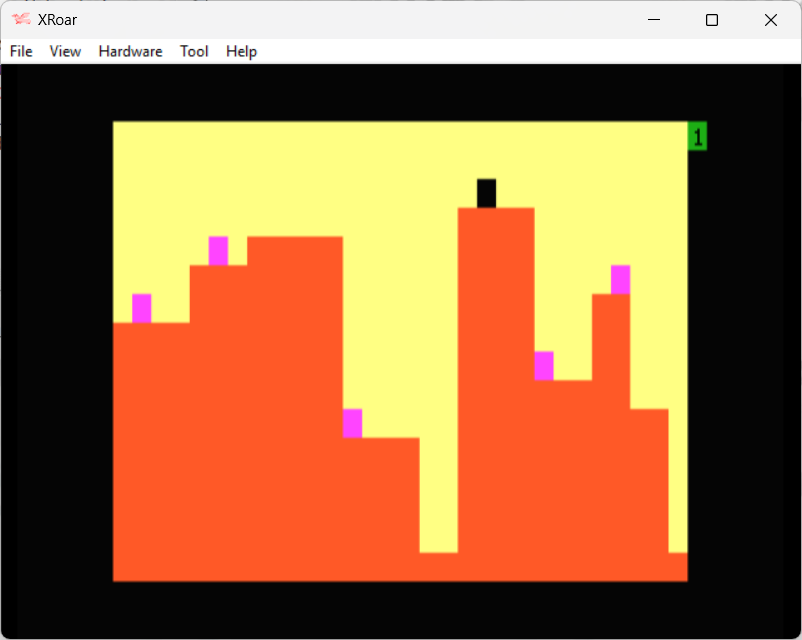Open the Help menu
Image resolution: width=802 pixels, height=640 pixels.
(241, 51)
